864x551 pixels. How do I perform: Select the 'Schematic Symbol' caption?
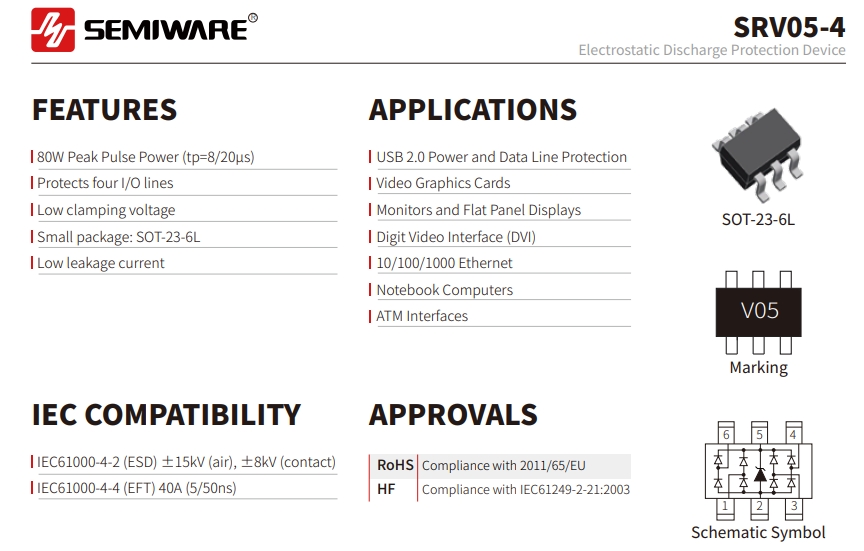tap(758, 533)
